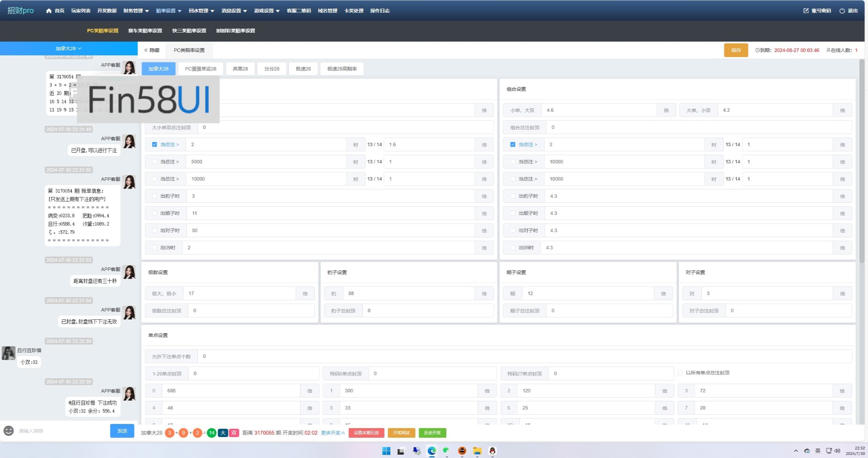Image resolution: width=868 pixels, height=458 pixels.
Task: Click the page vertical scrollbar
Action: [x=861, y=162]
